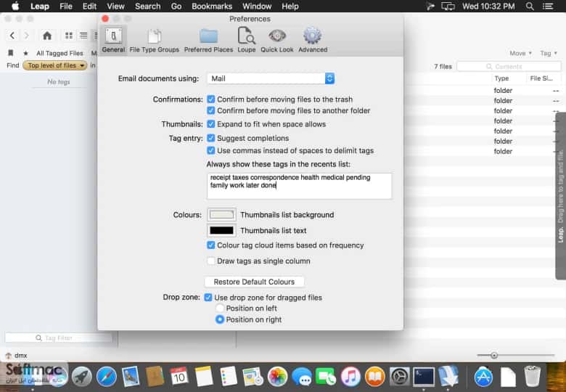Expand the Top level of files dropdown
The image size is (566, 392).
(x=55, y=65)
